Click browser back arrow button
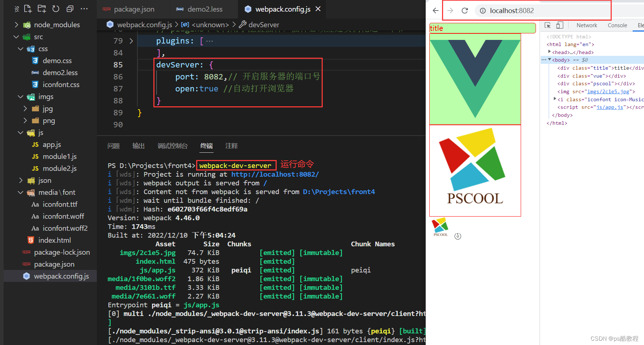644x345 pixels. 435,11
